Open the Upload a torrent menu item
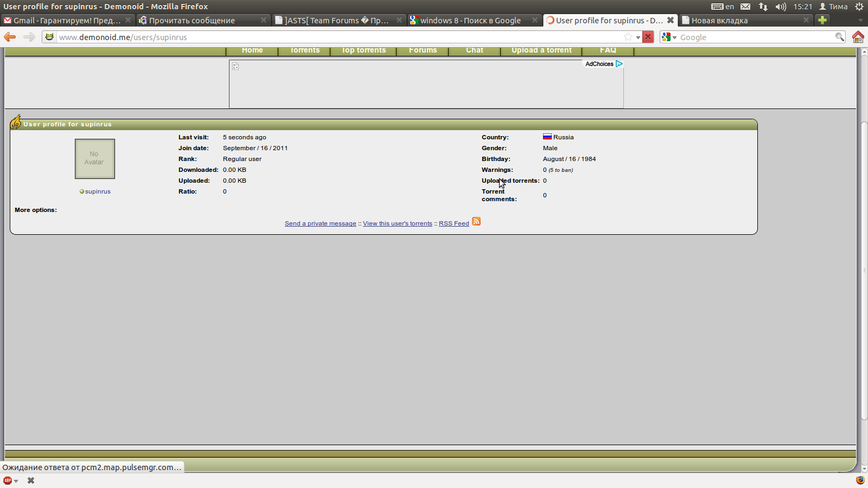The width and height of the screenshot is (868, 488). pyautogui.click(x=541, y=50)
